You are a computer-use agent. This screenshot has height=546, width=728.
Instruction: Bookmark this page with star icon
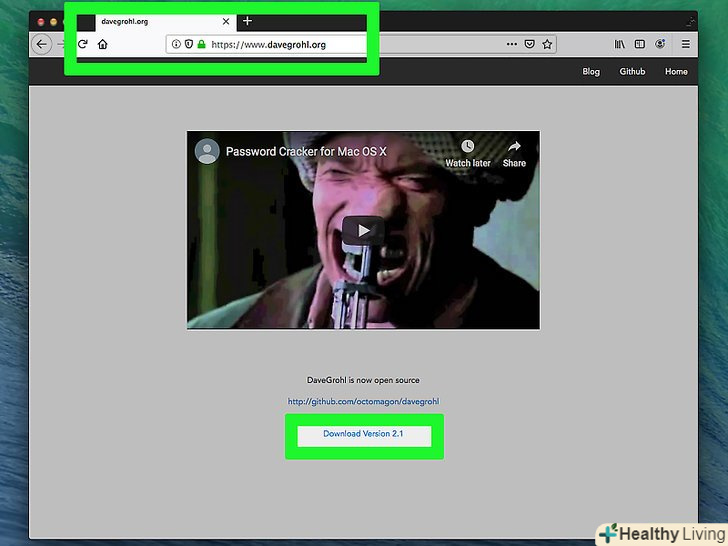(547, 44)
